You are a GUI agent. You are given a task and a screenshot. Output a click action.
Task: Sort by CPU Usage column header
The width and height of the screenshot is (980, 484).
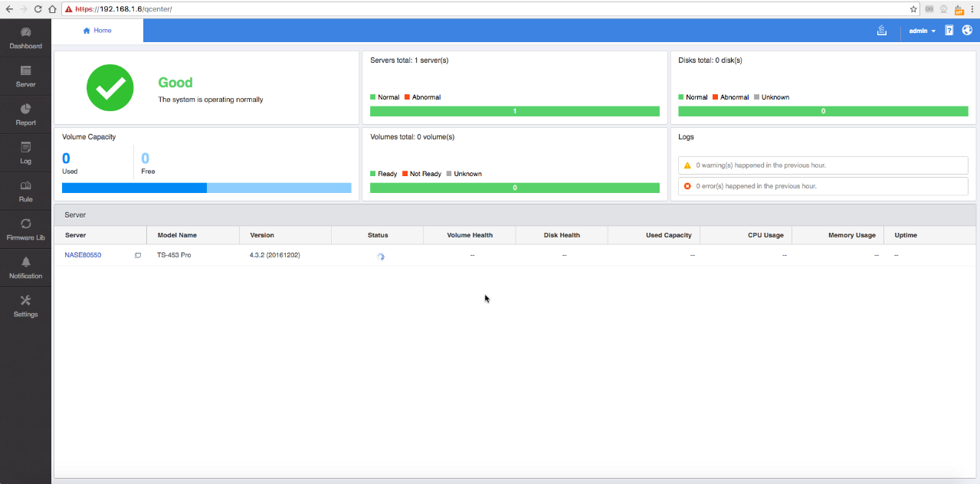(x=746, y=235)
